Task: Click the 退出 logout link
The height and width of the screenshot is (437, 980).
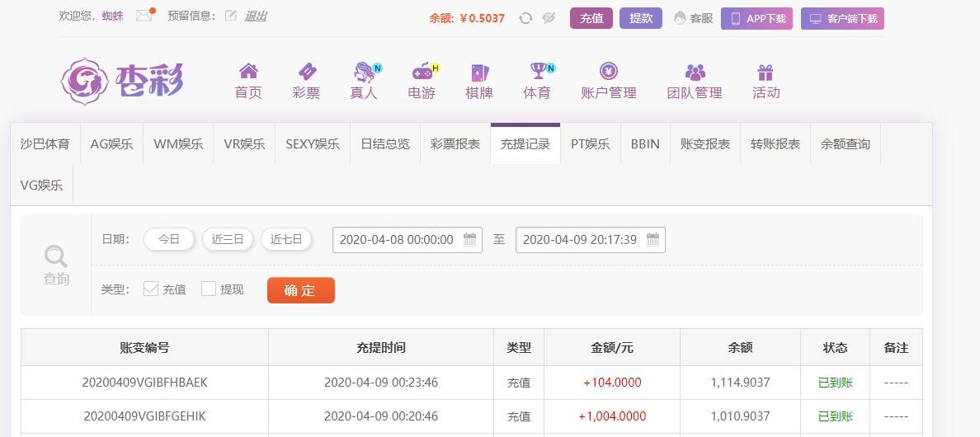Action: tap(256, 16)
